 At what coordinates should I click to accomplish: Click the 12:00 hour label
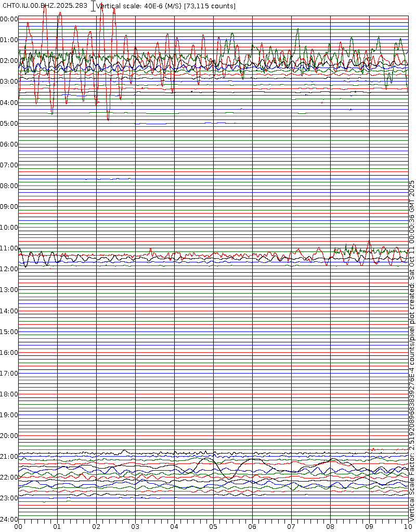pos(9,269)
